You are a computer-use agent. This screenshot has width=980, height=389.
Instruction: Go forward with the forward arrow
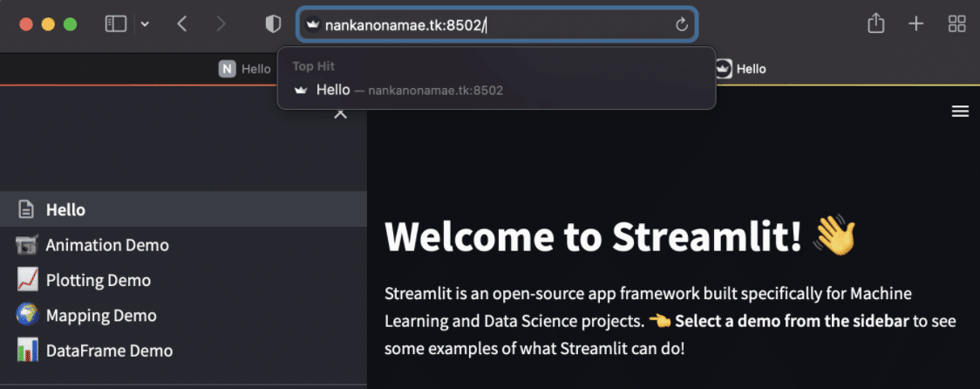coord(220,24)
